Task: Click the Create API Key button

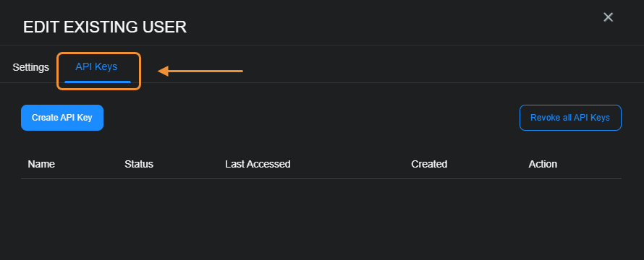Action: point(62,118)
